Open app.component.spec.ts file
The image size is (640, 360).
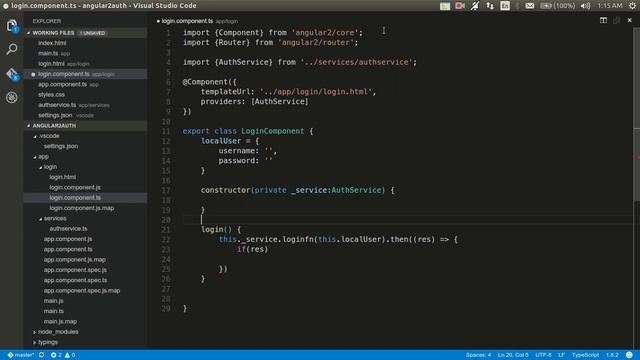76,280
